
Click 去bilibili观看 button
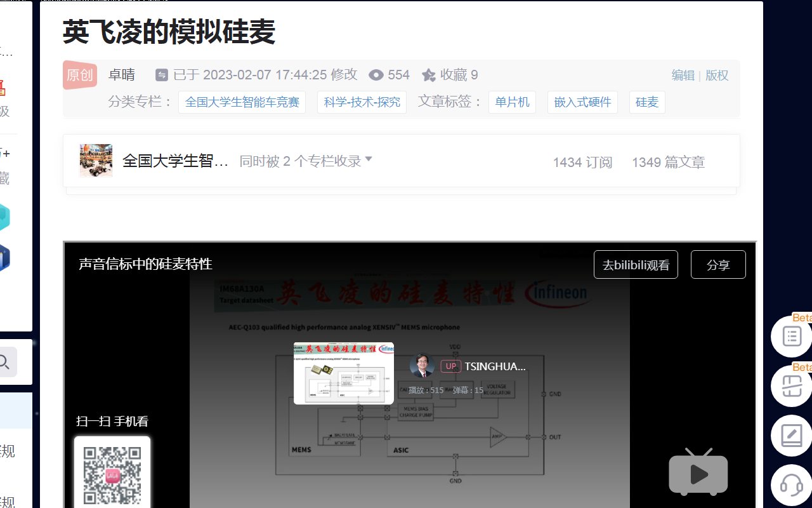click(636, 265)
